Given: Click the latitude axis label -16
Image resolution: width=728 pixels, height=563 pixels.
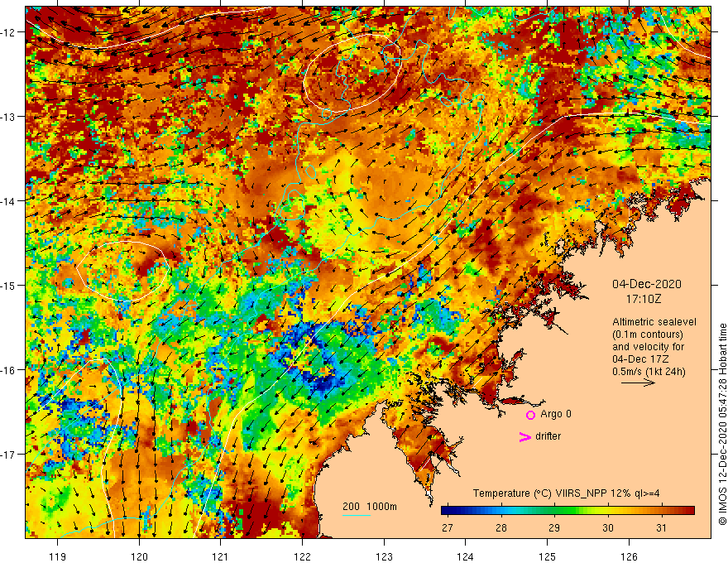Looking at the screenshot, I should point(8,370).
